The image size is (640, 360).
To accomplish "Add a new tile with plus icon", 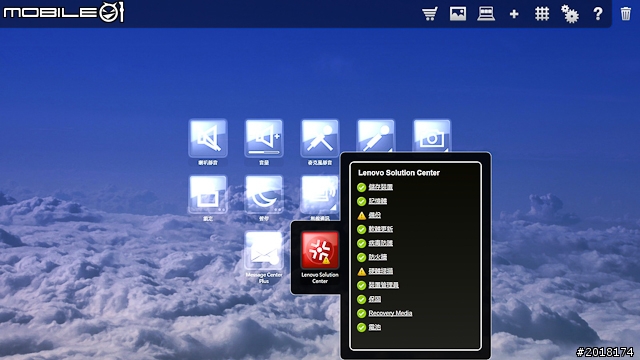I will (x=514, y=14).
